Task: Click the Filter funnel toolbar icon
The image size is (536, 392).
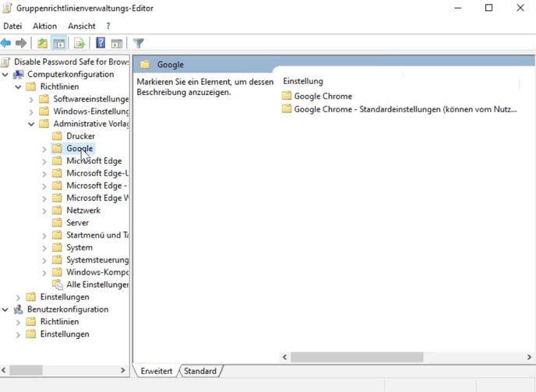Action: pyautogui.click(x=138, y=44)
